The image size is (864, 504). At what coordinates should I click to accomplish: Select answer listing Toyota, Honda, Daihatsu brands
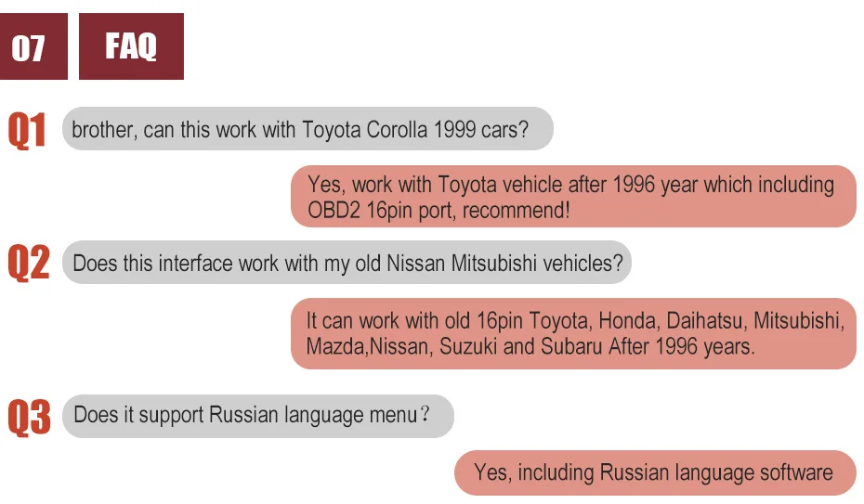click(x=573, y=333)
